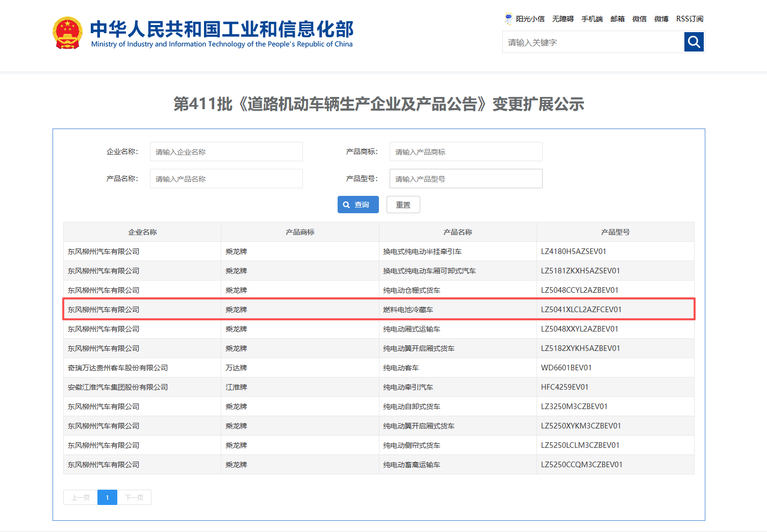The image size is (767, 532).
Task: Click the 产品型号 column header
Action: point(616,232)
